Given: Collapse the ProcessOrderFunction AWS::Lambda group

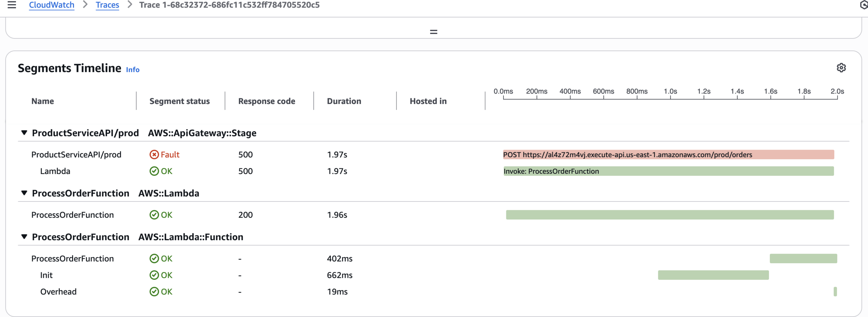Looking at the screenshot, I should [24, 193].
